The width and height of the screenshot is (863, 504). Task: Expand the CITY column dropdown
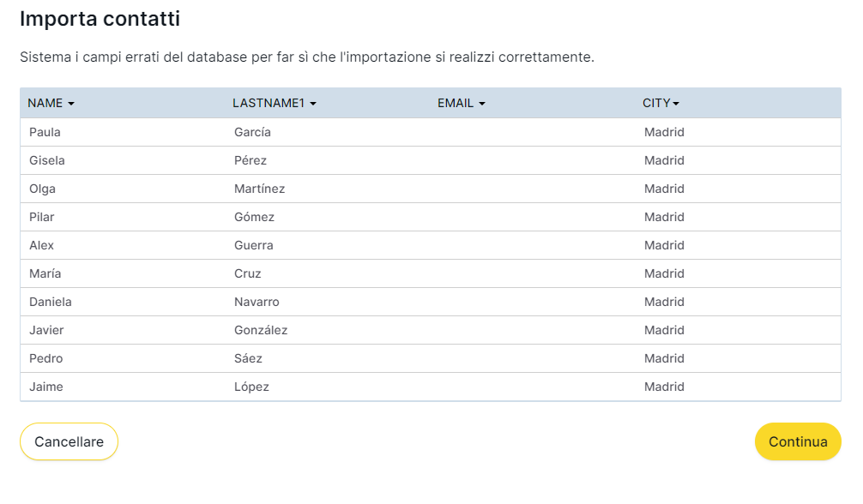click(661, 103)
